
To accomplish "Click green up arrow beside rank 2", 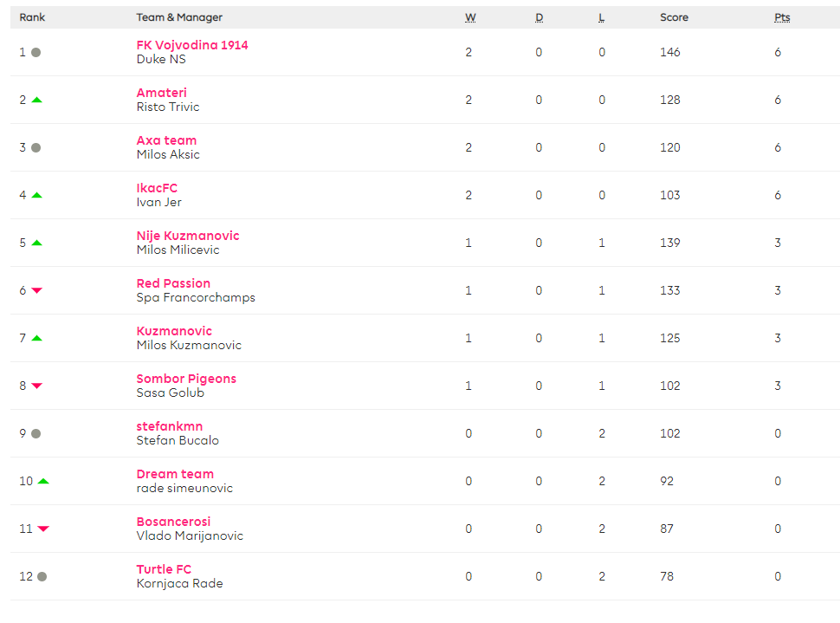I will (36, 100).
